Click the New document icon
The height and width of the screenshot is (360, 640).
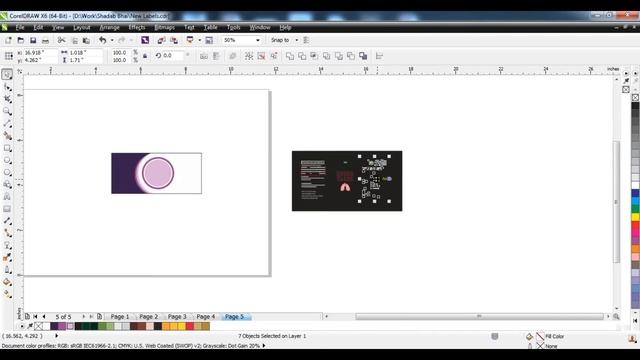(8, 40)
